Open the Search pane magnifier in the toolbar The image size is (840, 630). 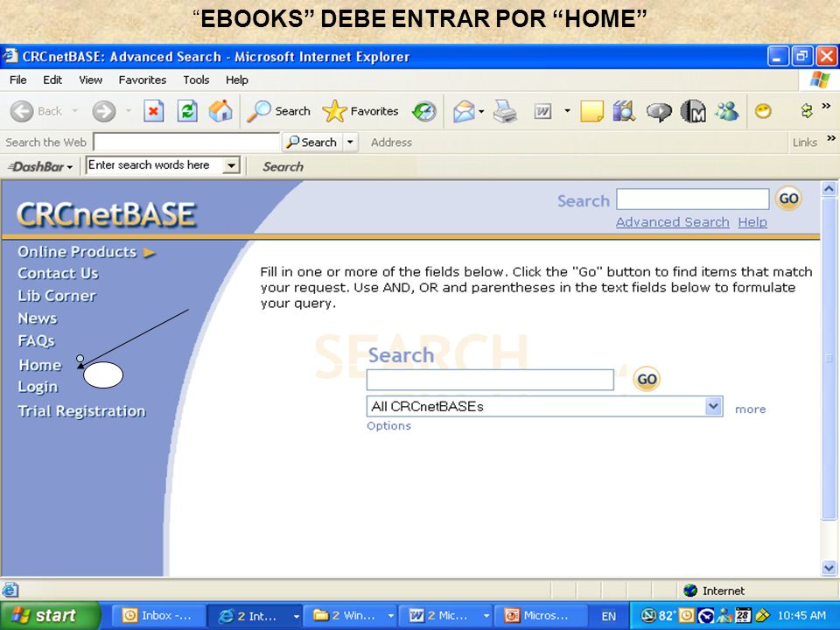pos(259,111)
